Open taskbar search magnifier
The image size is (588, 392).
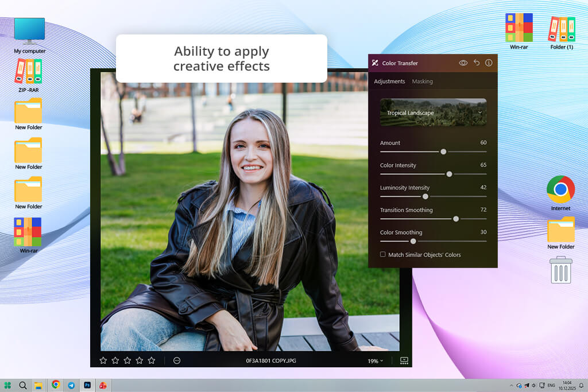point(23,385)
